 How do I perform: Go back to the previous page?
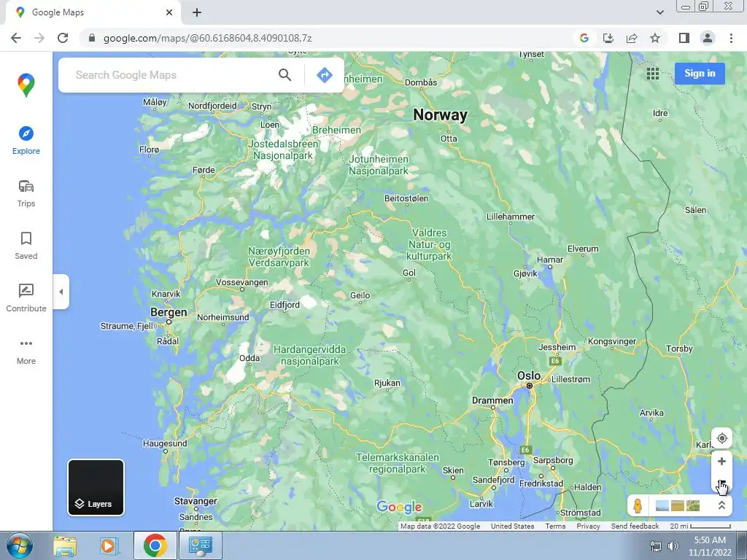click(16, 38)
